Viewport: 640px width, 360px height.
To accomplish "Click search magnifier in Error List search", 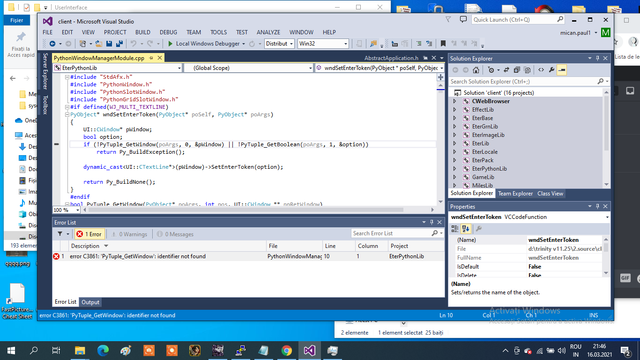I will coord(435,233).
